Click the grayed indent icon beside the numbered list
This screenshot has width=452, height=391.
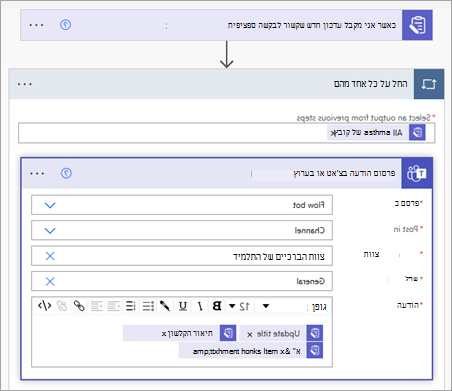(113, 306)
